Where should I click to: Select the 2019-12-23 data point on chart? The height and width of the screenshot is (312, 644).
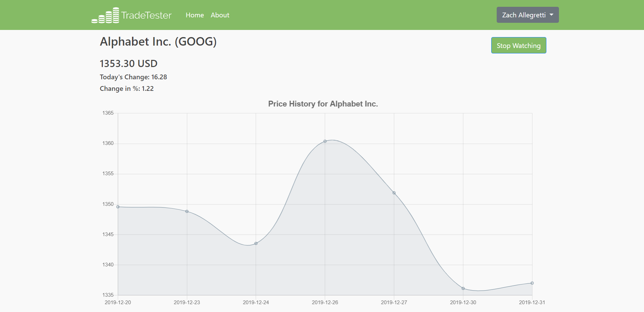point(187,211)
